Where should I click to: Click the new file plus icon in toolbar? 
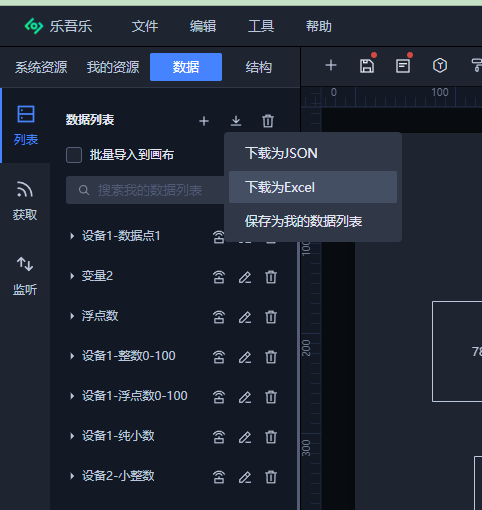(331, 65)
